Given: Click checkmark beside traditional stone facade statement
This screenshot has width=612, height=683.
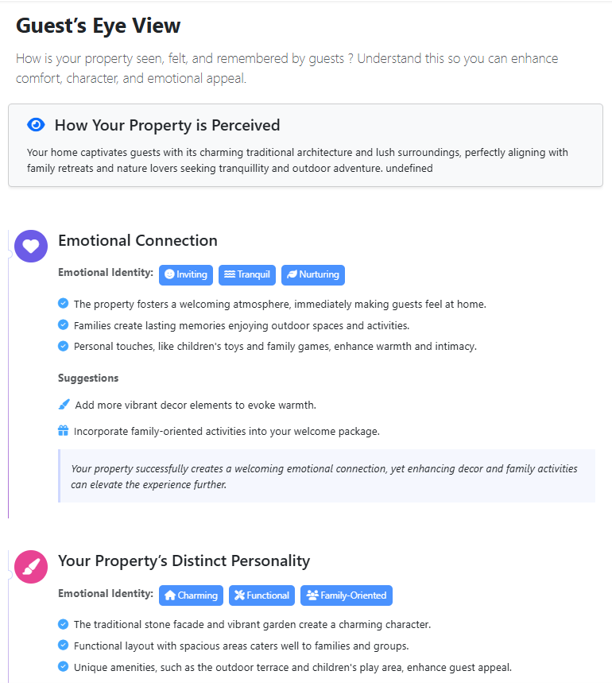Looking at the screenshot, I should [x=63, y=624].
